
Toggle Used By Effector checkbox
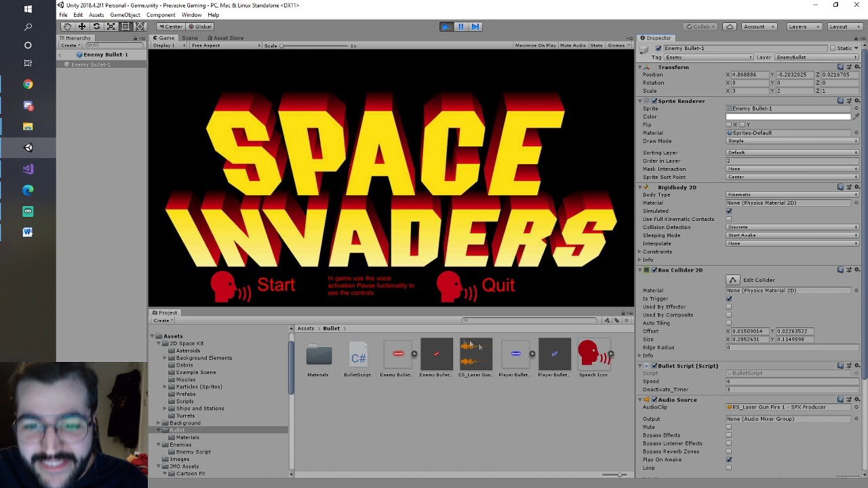[x=729, y=306]
